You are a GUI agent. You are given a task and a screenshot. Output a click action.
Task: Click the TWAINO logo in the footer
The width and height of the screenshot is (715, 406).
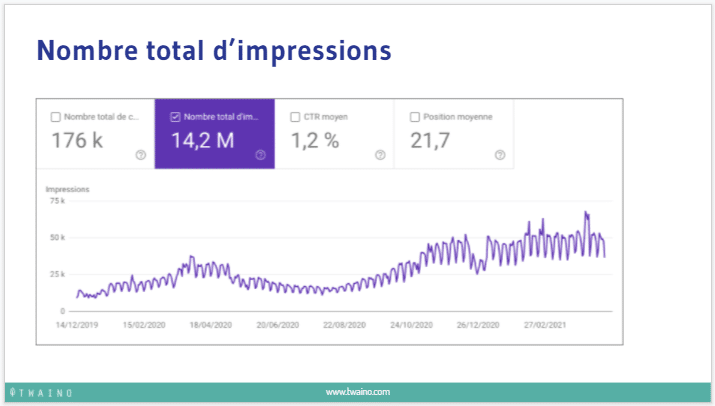41,393
